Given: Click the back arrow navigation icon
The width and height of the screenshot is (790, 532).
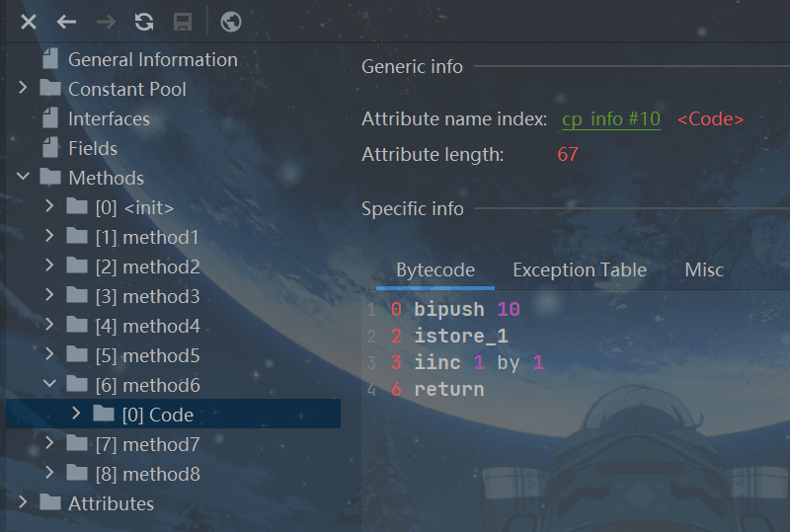Looking at the screenshot, I should (66, 22).
